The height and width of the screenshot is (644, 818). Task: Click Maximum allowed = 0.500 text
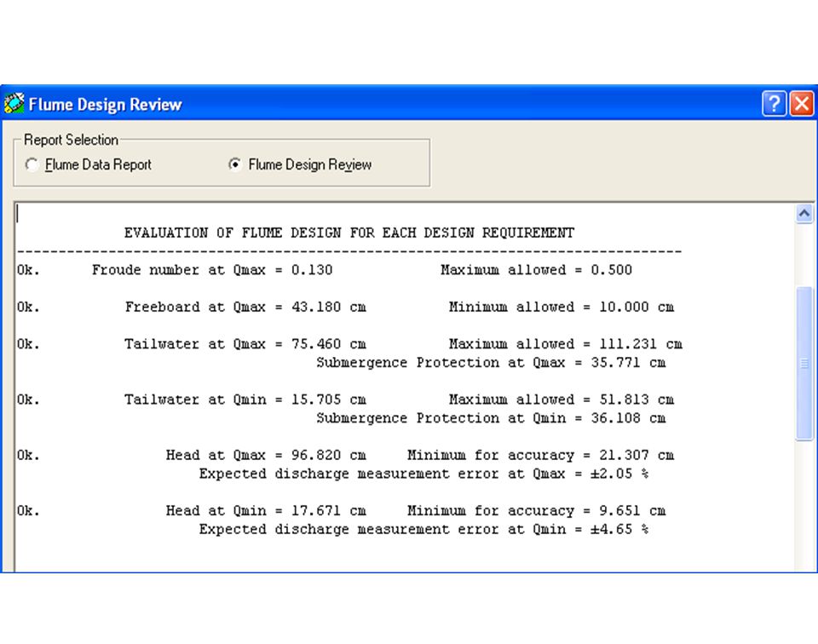point(536,269)
